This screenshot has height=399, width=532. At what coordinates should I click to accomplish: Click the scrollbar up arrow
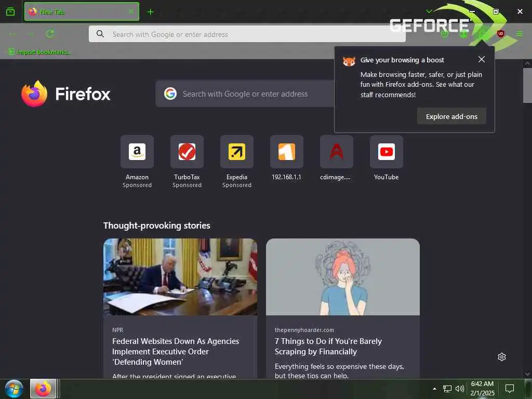tap(527, 63)
